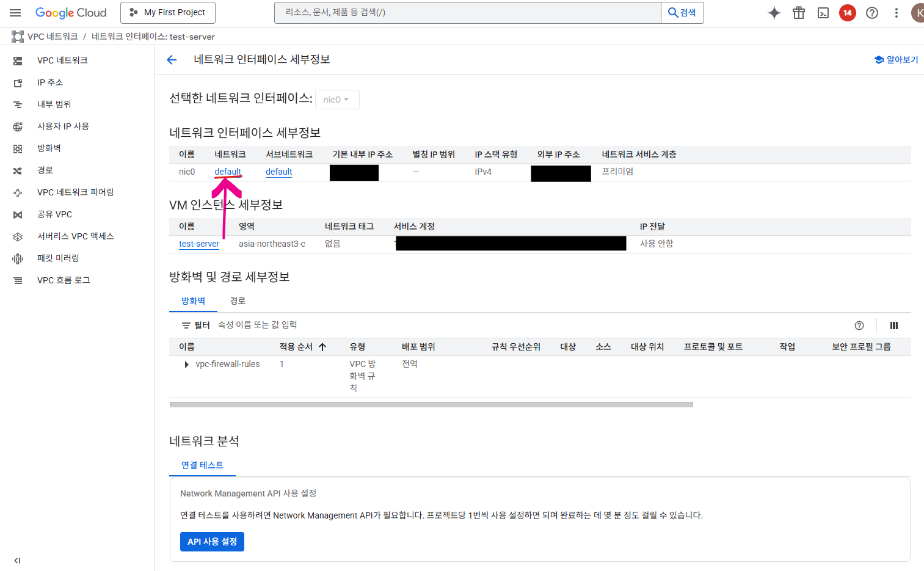The width and height of the screenshot is (924, 571).
Task: Open 패킷 미러링 in sidebar
Action: pyautogui.click(x=58, y=258)
